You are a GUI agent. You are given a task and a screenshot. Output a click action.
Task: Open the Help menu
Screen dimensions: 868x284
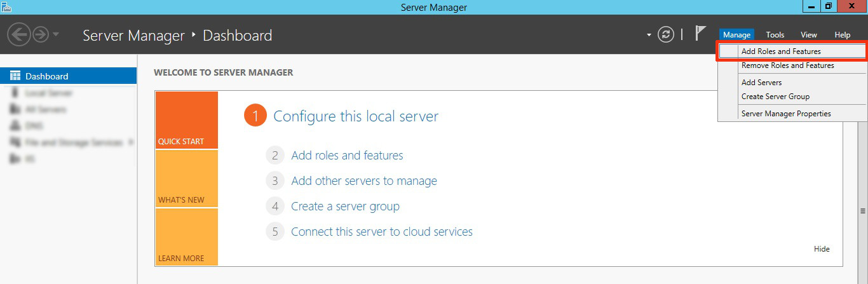click(x=842, y=35)
